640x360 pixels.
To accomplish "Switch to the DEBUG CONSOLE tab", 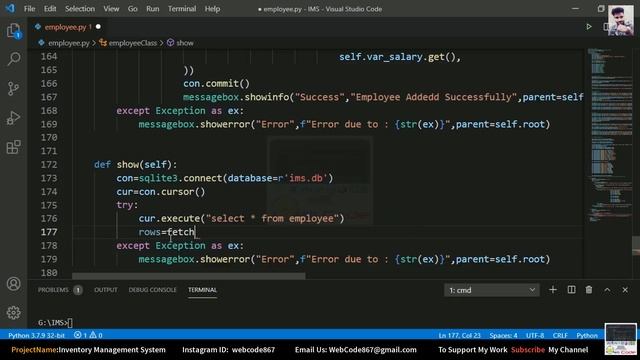I will [x=153, y=290].
